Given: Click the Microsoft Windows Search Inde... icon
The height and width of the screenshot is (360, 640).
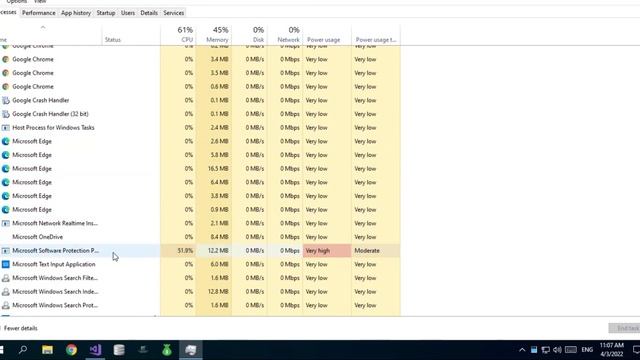Looking at the screenshot, I should (x=5, y=292).
